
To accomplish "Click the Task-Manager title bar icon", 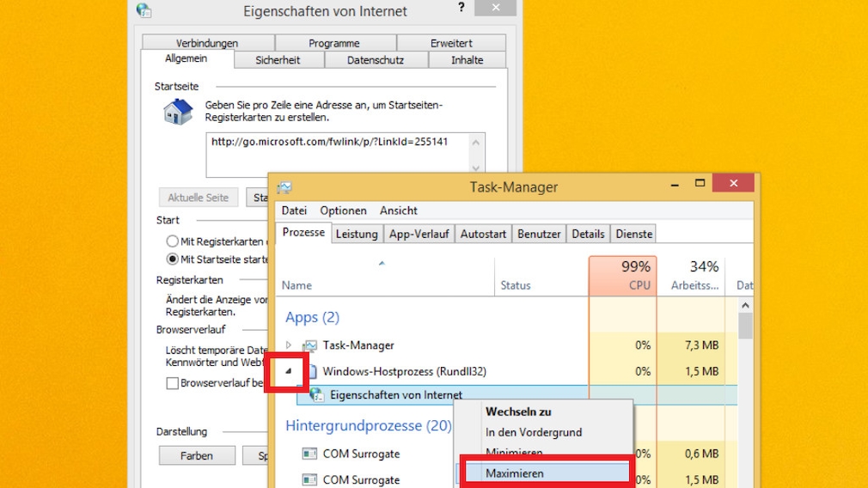I will (x=284, y=187).
